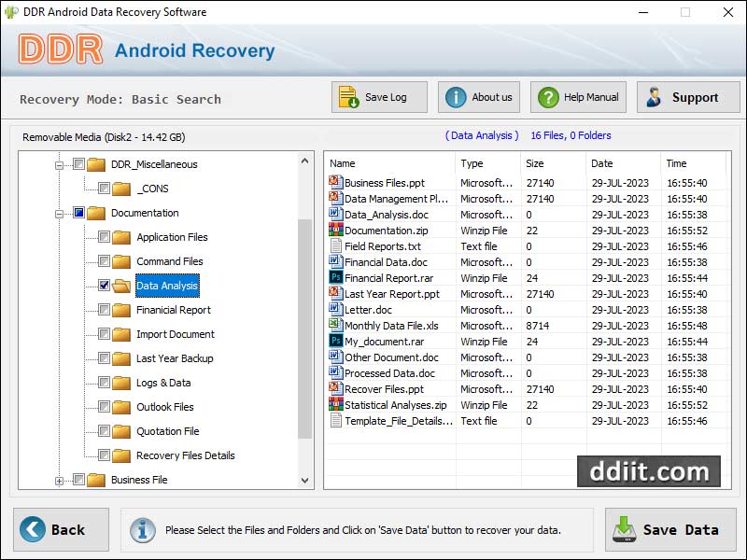This screenshot has height=560, width=747.
Task: Check the Application Files checkbox
Action: [106, 237]
